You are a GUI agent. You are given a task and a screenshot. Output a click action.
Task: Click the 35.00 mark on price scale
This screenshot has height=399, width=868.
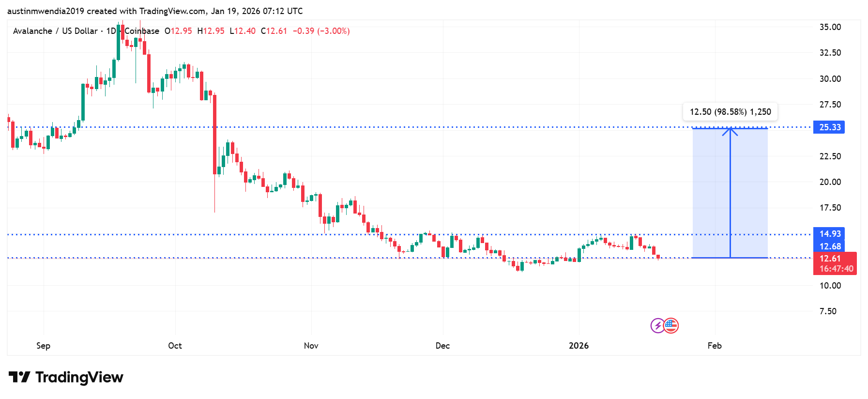coord(830,27)
